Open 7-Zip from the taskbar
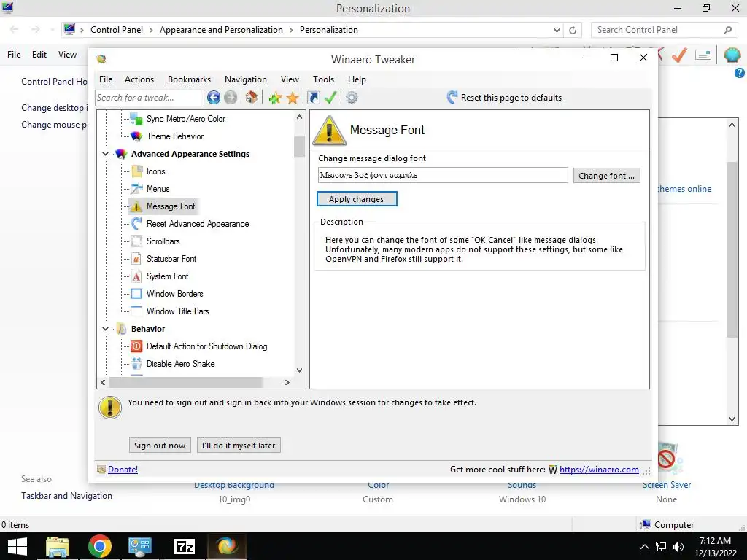 [185, 547]
